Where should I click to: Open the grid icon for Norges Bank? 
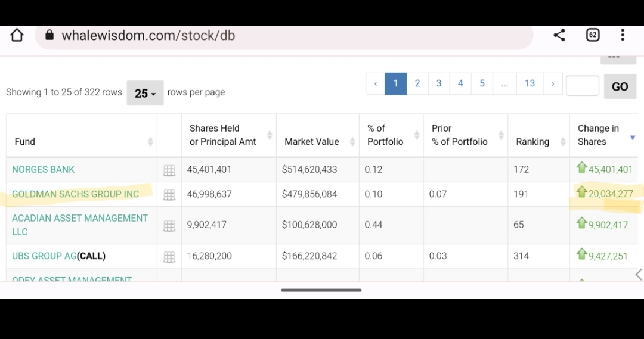169,170
